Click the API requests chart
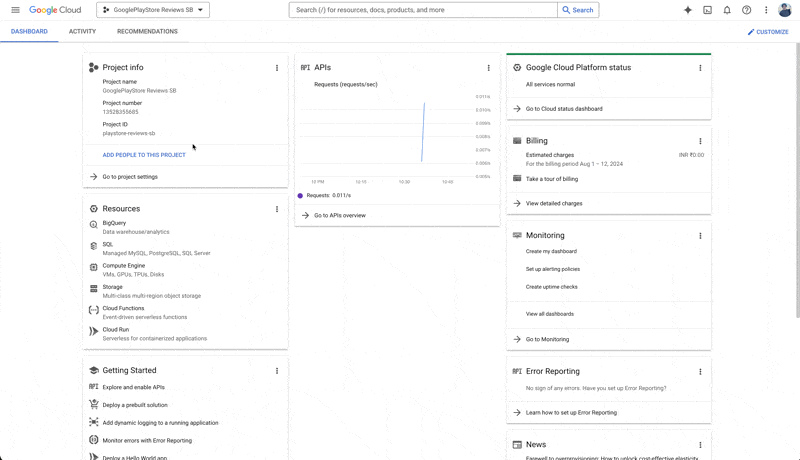The width and height of the screenshot is (800, 460). pos(395,136)
